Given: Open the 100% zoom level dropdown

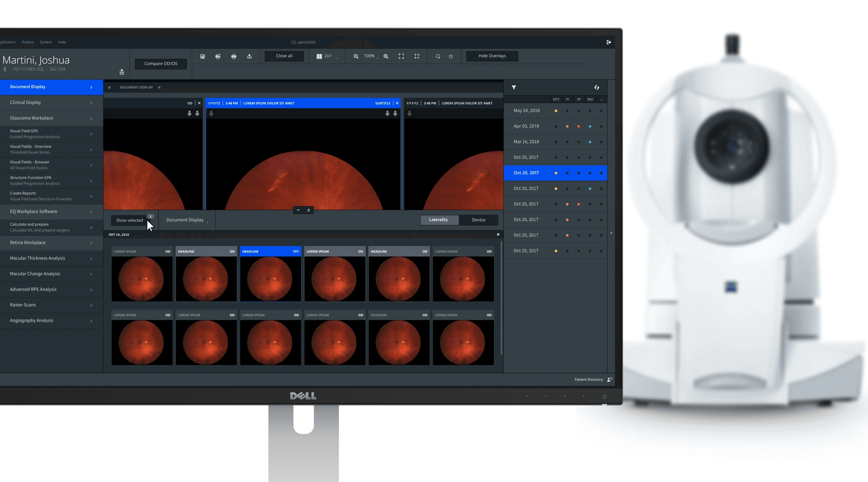Looking at the screenshot, I should pyautogui.click(x=370, y=56).
